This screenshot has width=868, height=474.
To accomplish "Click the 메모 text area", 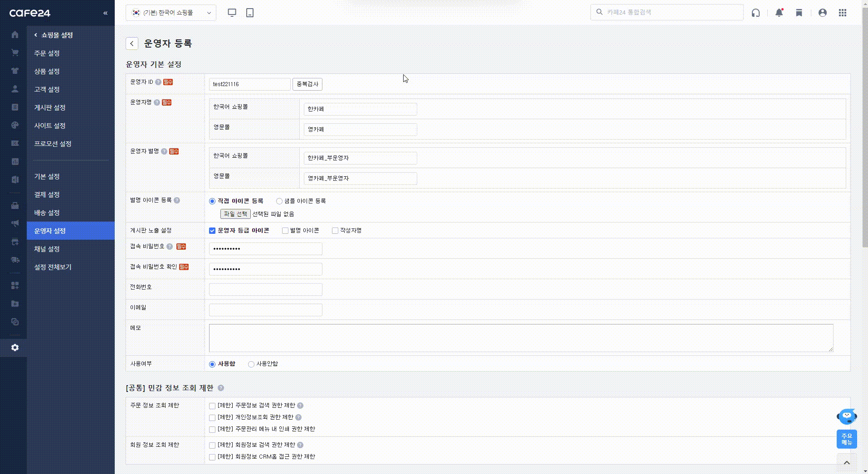I will coord(521,338).
